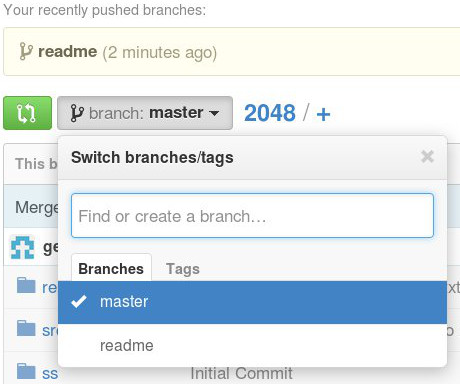Close the Switch branches/tags popup

(427, 156)
